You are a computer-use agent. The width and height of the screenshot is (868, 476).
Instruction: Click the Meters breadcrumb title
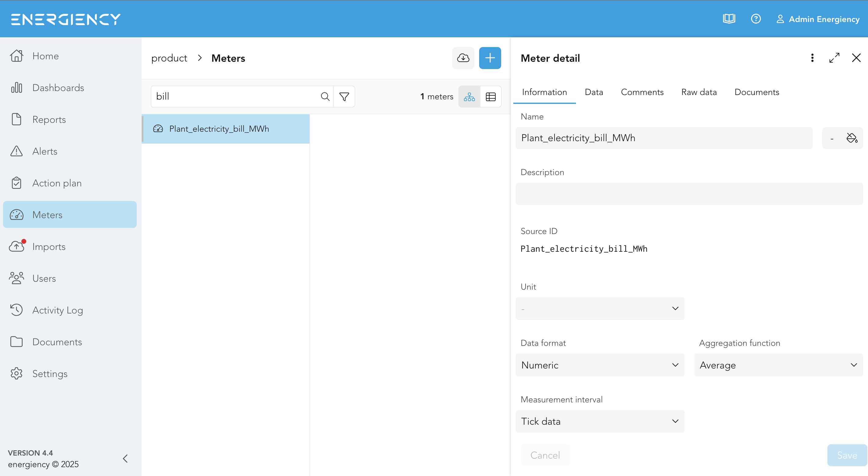point(228,58)
